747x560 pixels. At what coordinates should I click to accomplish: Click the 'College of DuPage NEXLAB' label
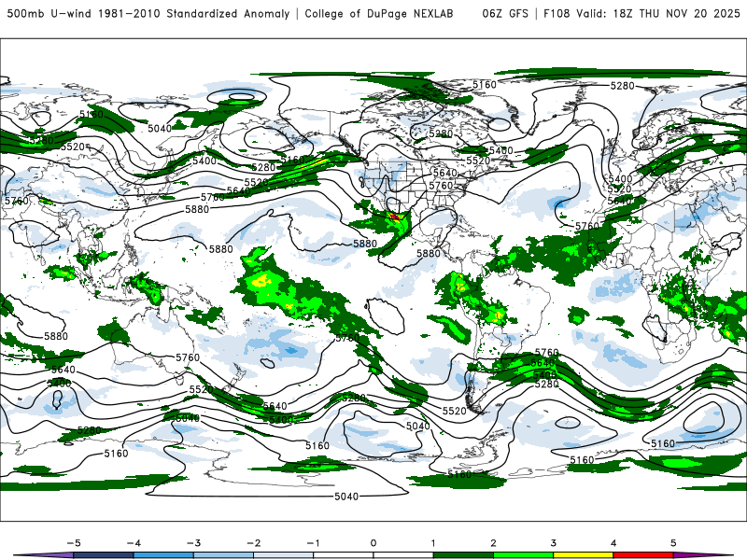[x=379, y=14]
